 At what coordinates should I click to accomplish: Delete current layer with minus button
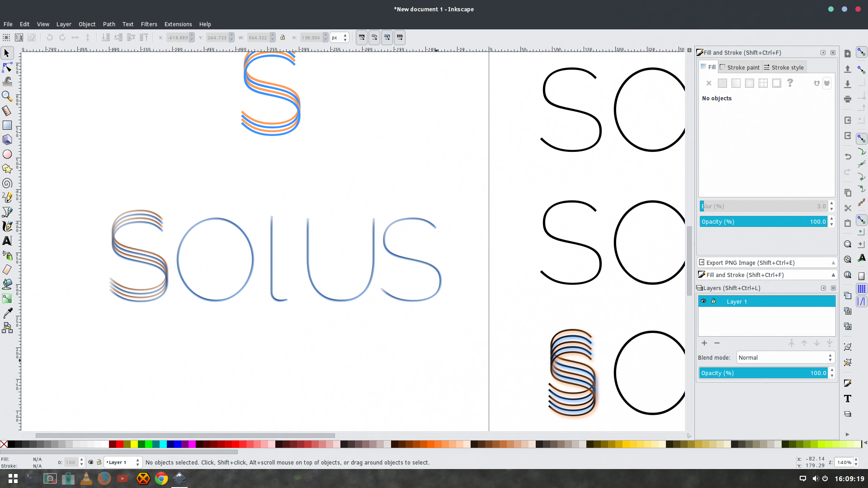click(x=717, y=343)
